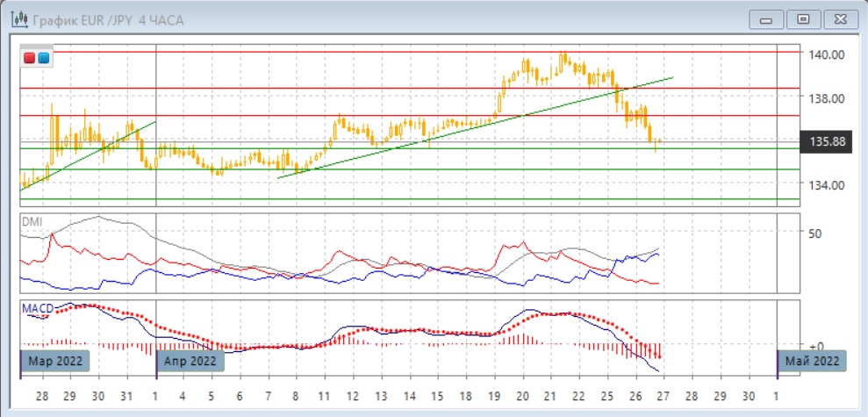
Task: Click the candlestick chart icon in title bar
Action: 16,19
